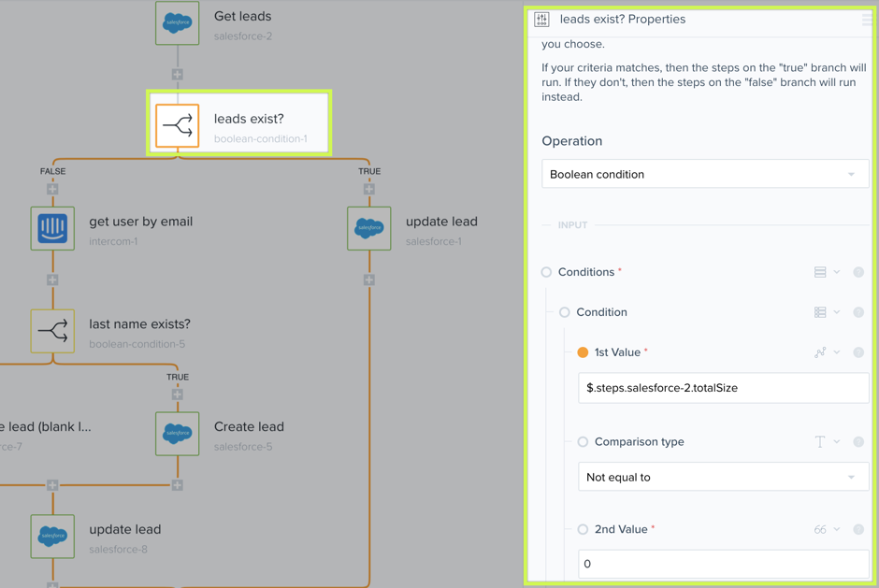
Task: Expand the Comparison type chevron
Action: coord(836,441)
